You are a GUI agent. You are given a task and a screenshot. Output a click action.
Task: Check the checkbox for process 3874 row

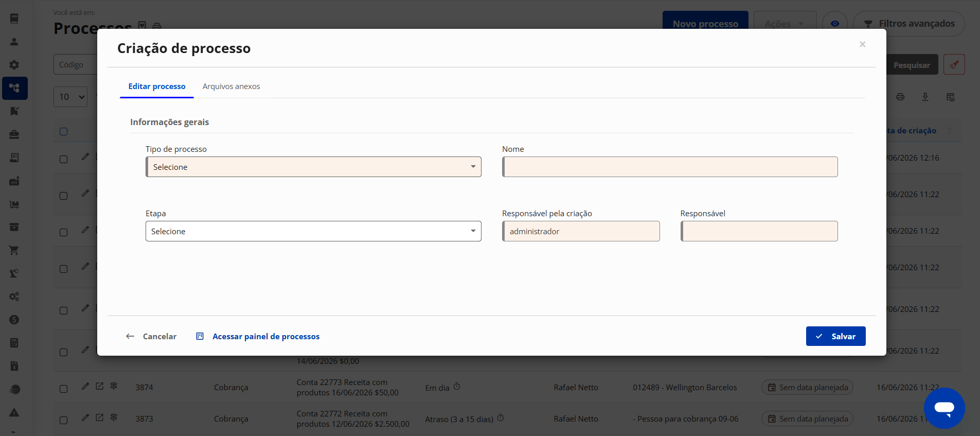coord(64,389)
